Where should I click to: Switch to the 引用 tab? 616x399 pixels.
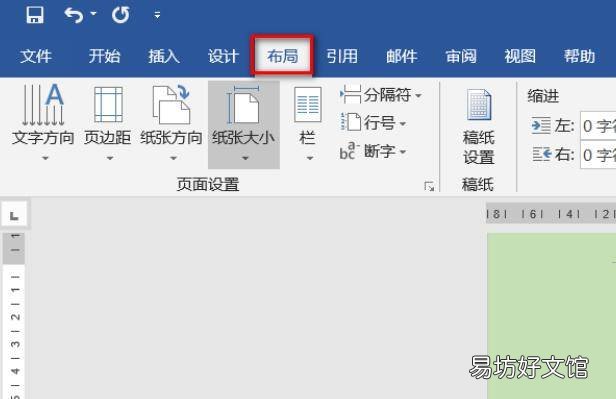[342, 56]
